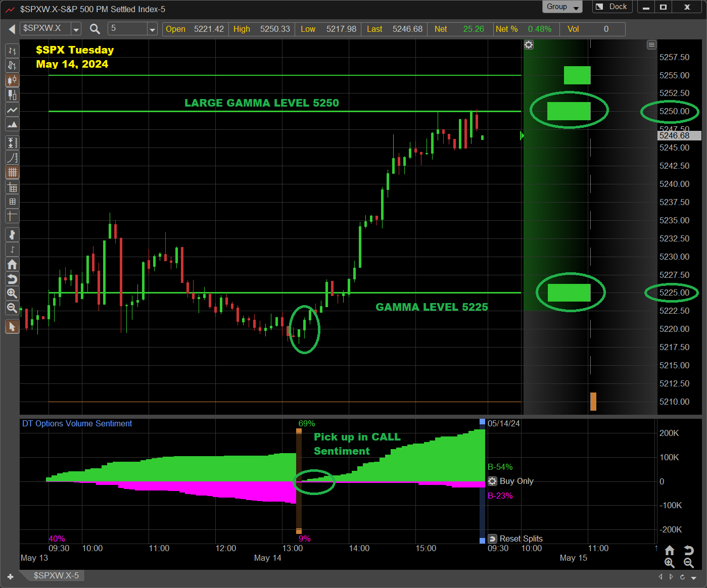Click the Buy Only gear icon

tap(492, 481)
